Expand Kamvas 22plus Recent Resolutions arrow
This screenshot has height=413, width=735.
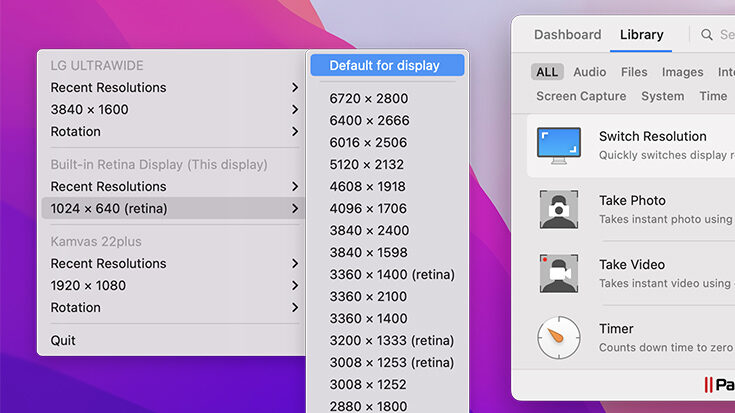click(x=295, y=263)
